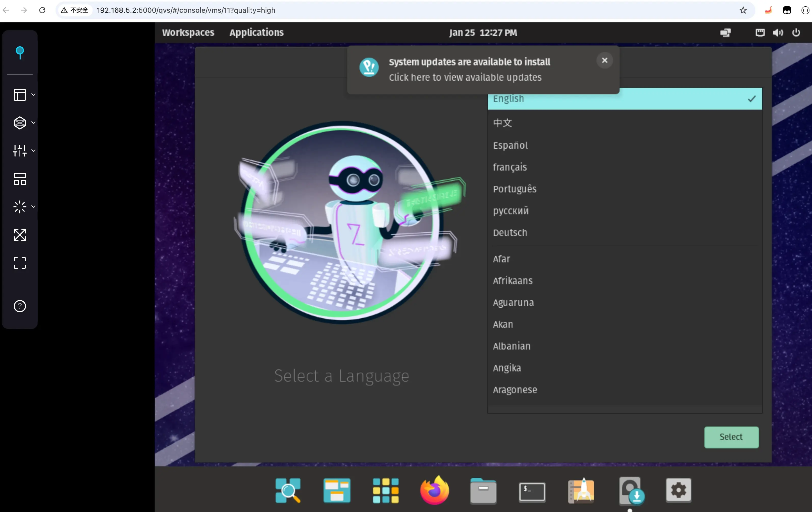Open Pop!_Shop rocket icon in dock
The image size is (812, 512).
click(x=581, y=490)
